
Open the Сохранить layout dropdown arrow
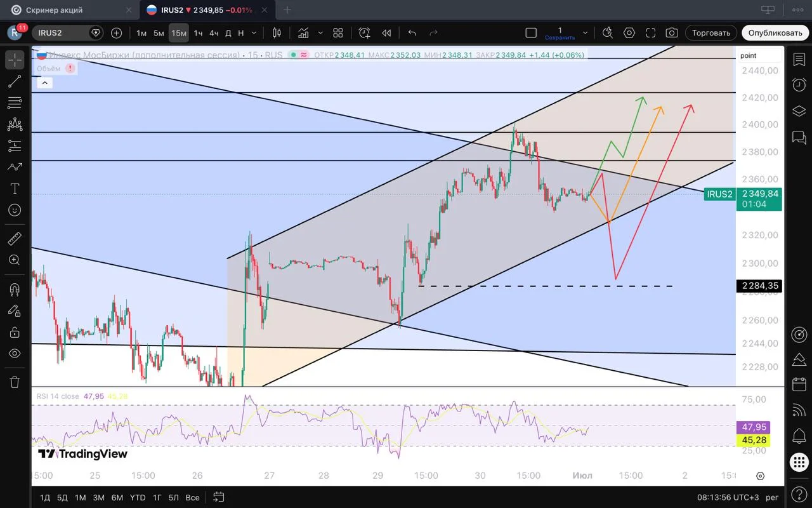click(585, 33)
